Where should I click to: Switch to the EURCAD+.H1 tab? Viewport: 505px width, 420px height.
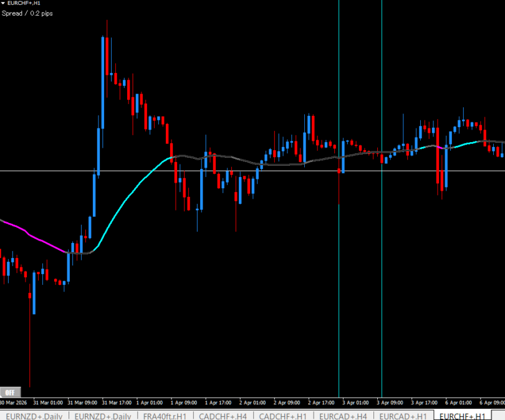click(x=403, y=416)
